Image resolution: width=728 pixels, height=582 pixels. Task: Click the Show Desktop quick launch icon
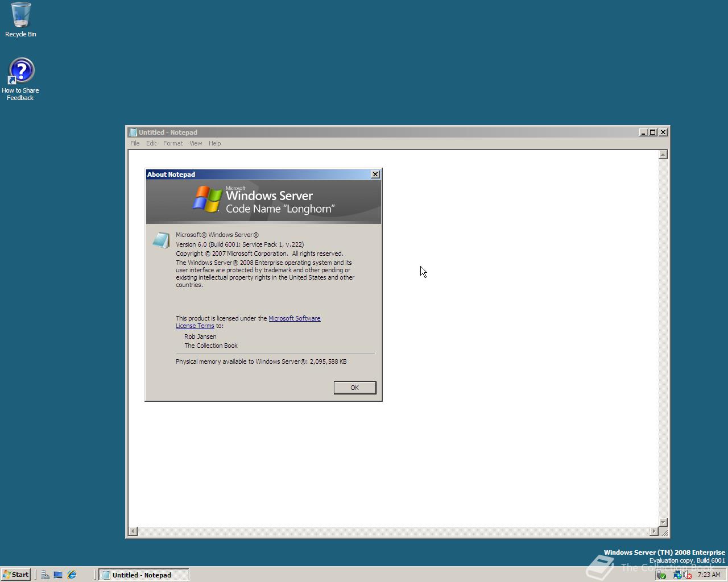[58, 575]
